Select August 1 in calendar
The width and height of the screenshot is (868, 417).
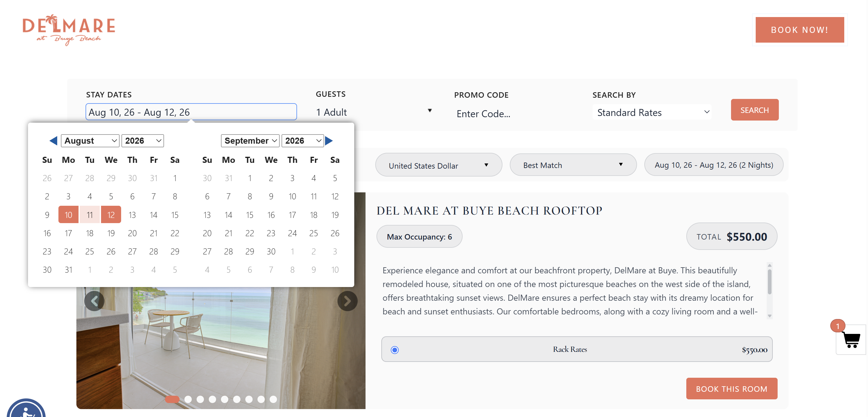(175, 178)
